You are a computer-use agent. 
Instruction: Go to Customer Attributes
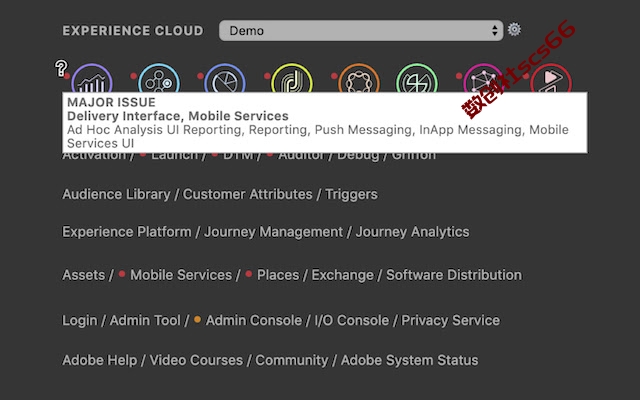pos(247,194)
